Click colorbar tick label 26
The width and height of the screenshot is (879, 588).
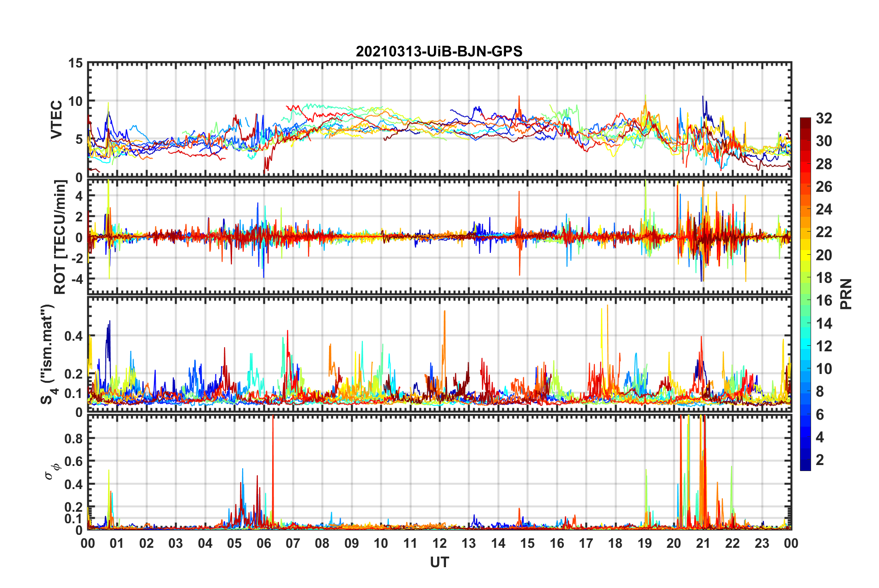click(824, 187)
